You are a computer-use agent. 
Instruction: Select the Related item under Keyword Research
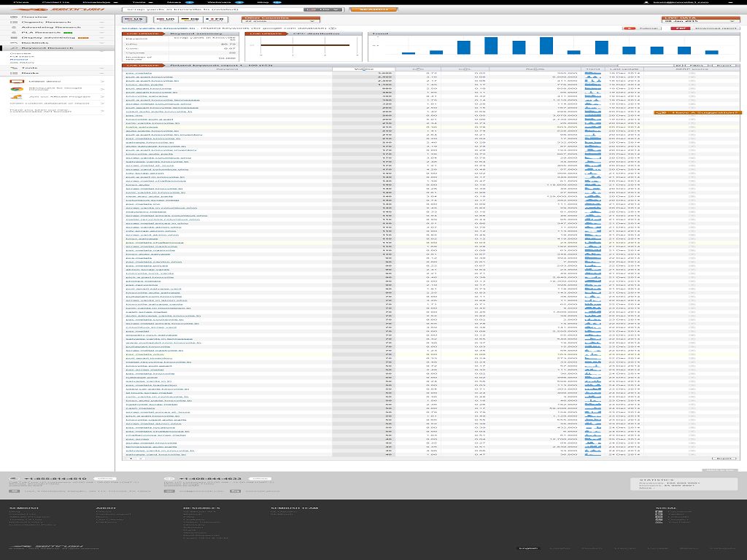pos(19,60)
